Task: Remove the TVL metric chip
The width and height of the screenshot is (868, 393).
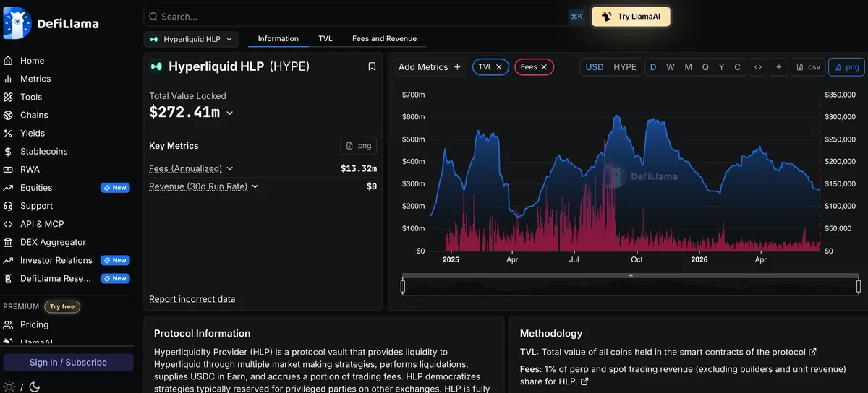Action: tap(498, 67)
